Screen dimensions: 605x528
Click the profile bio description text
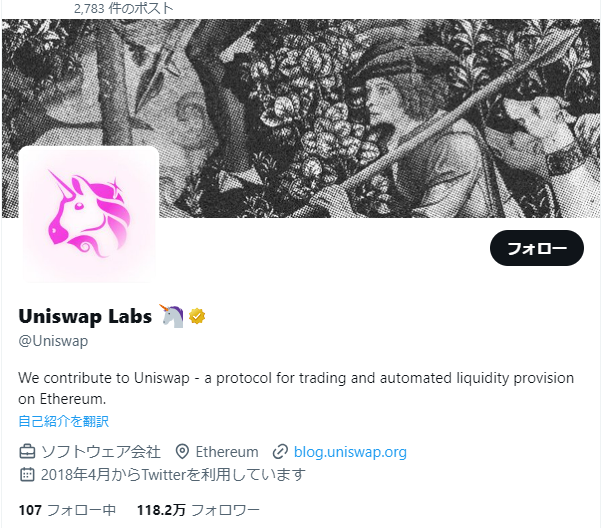pos(296,388)
